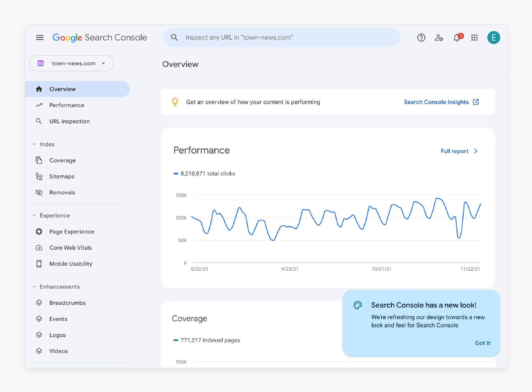Open Logos enhancement report
The image size is (532, 392).
[77, 335]
